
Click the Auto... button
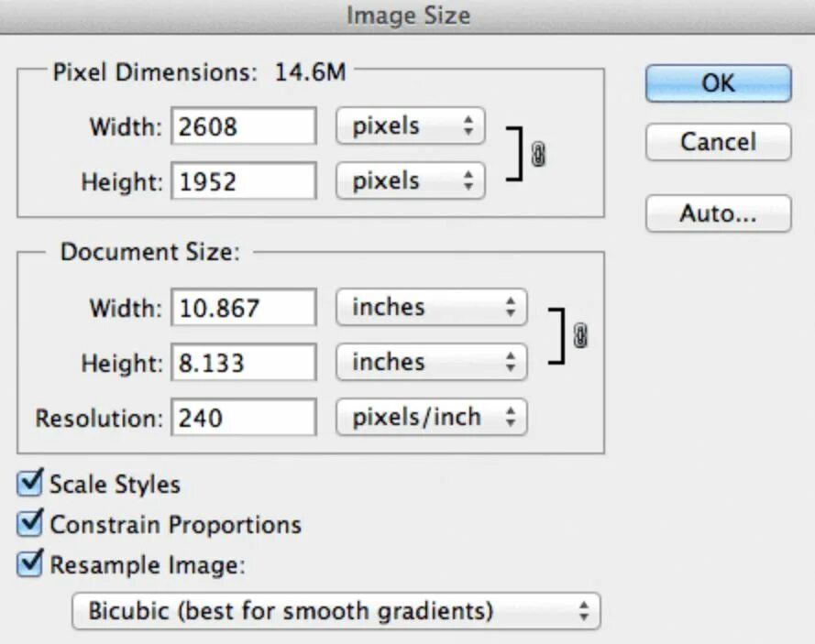click(x=718, y=214)
